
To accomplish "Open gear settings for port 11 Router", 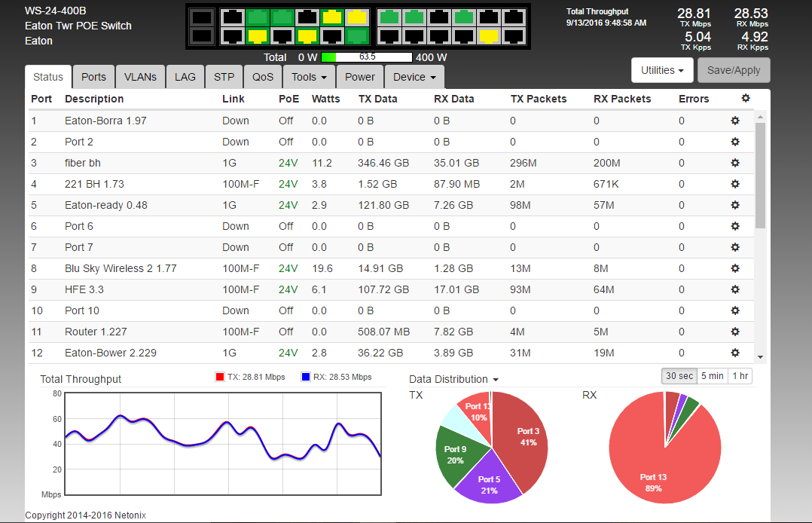I will tap(735, 332).
